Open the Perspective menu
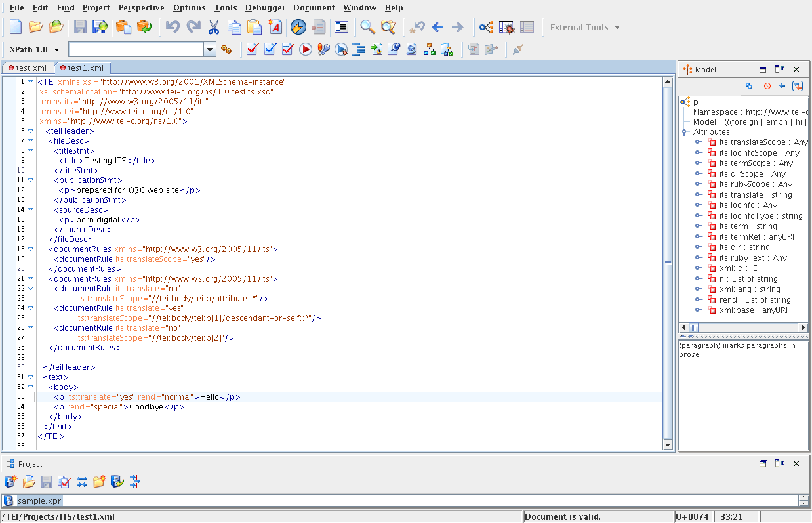The image size is (812, 523). [x=142, y=8]
